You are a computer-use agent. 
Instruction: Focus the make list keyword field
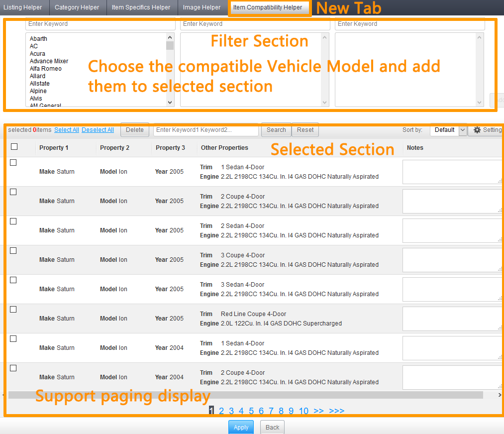101,24
